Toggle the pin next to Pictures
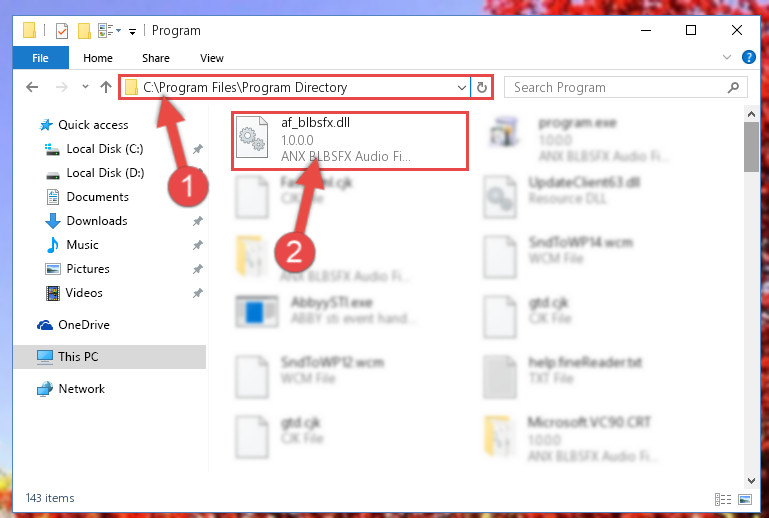This screenshot has width=769, height=518. pos(198,269)
